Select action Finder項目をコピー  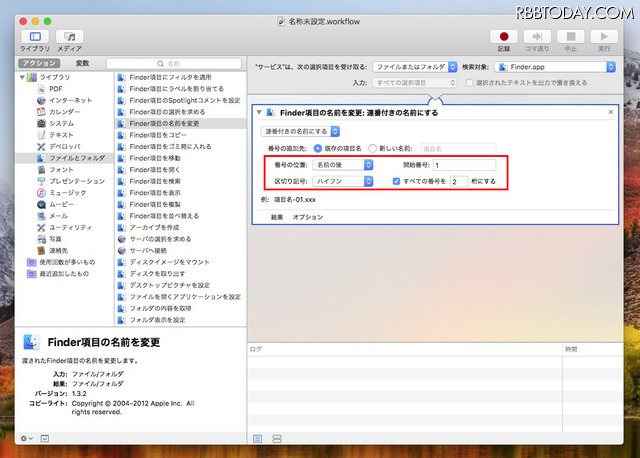point(158,135)
